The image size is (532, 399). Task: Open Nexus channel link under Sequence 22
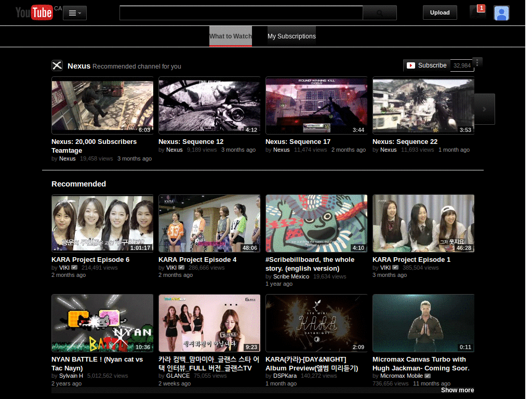[x=388, y=150]
